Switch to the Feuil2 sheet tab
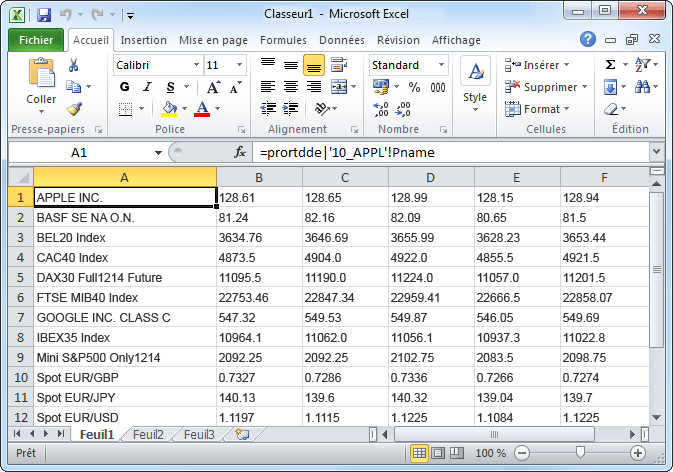Screen dimensions: 673x472 [x=148, y=435]
